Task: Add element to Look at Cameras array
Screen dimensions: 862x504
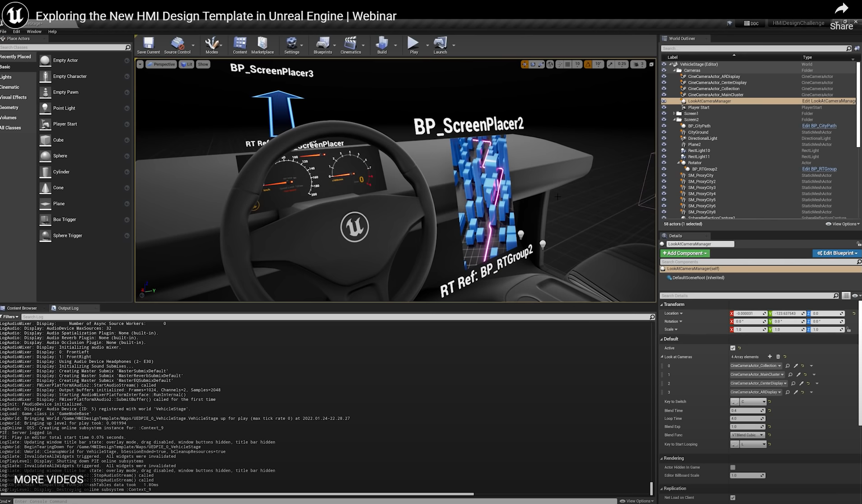Action: [770, 357]
